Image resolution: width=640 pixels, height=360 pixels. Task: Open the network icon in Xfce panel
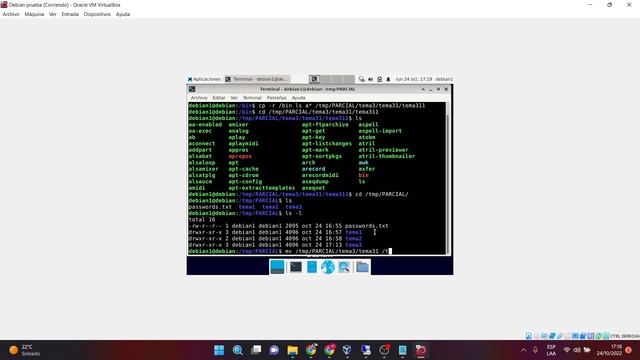(x=362, y=79)
